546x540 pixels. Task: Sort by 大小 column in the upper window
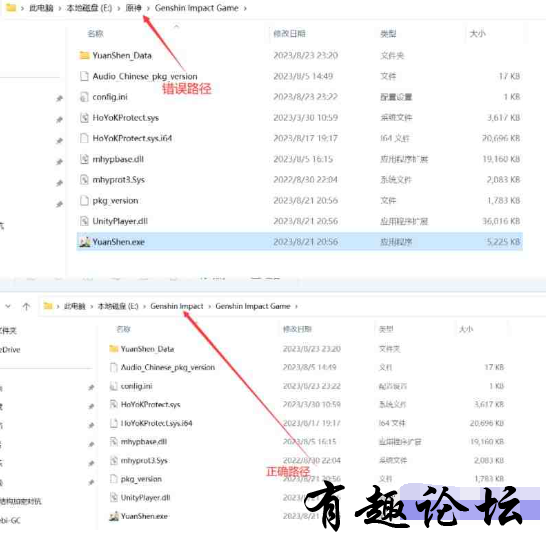click(x=477, y=33)
